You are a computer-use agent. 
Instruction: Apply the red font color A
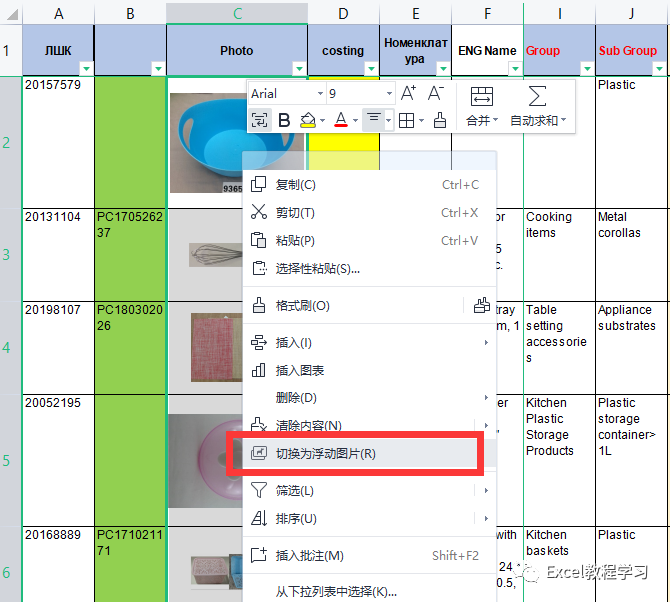pyautogui.click(x=341, y=120)
